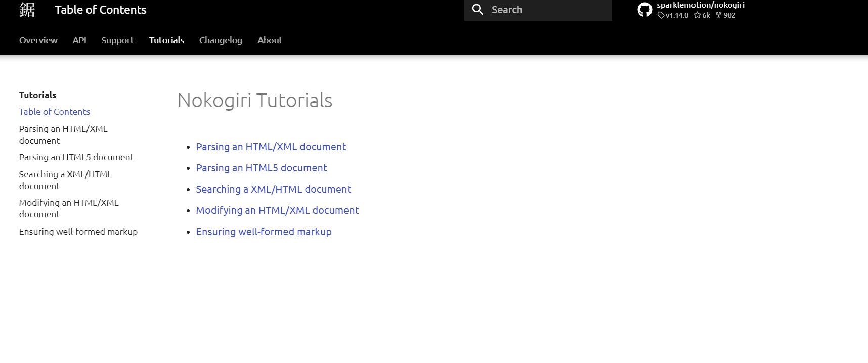868x363 pixels.
Task: Click the Table of Contents header title
Action: [x=101, y=10]
